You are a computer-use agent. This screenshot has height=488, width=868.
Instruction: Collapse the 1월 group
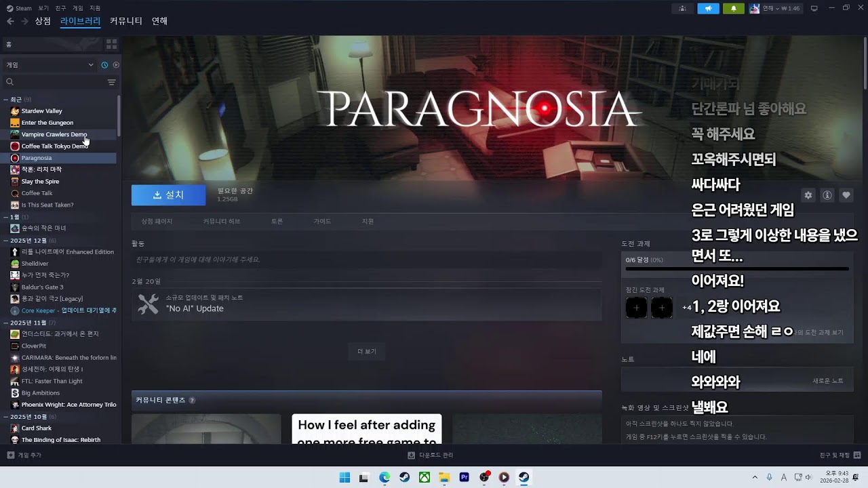5,217
